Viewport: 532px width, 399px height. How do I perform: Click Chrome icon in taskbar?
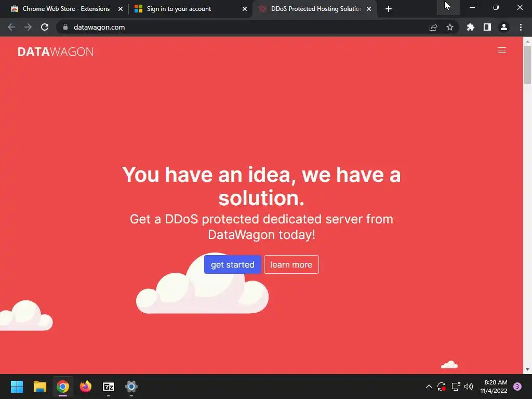click(63, 387)
